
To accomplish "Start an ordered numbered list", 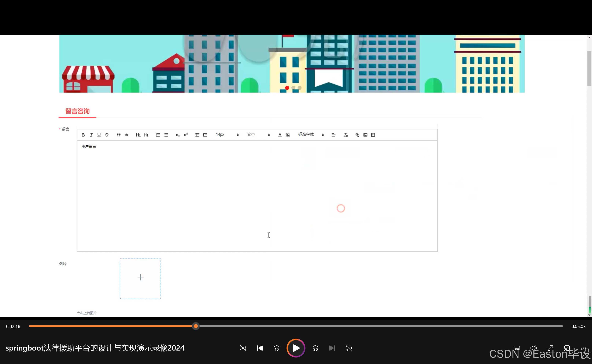I will coord(158,135).
